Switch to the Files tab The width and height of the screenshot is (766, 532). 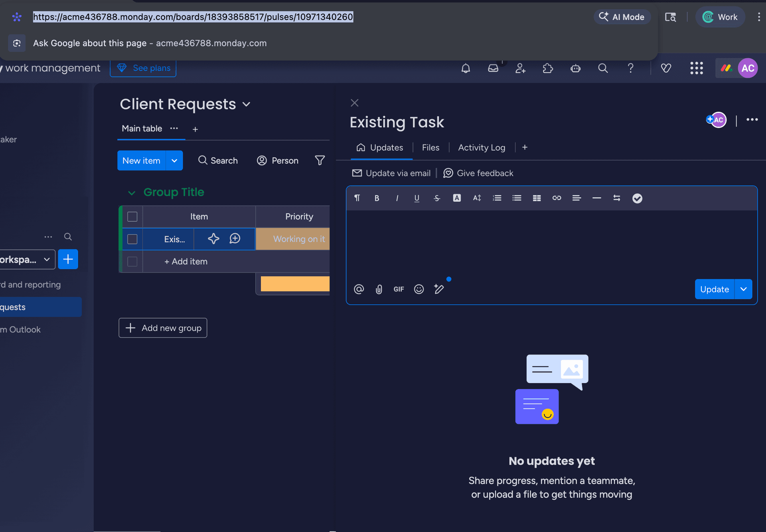pyautogui.click(x=430, y=148)
